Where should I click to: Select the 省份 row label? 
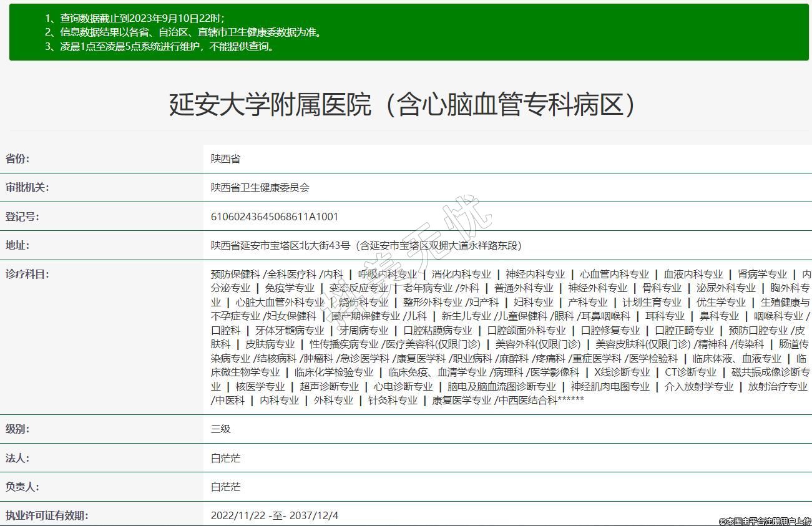pos(17,159)
